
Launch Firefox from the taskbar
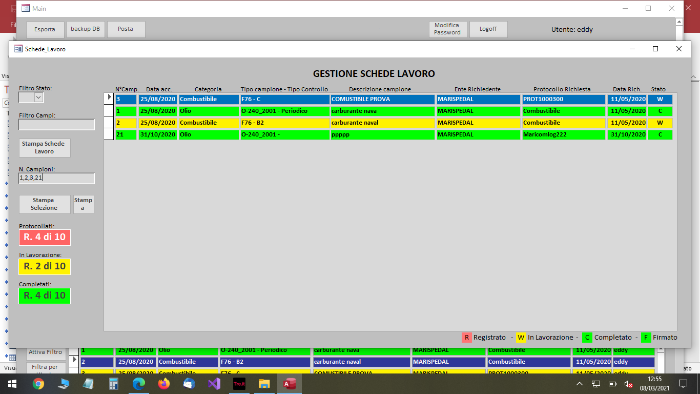point(164,384)
